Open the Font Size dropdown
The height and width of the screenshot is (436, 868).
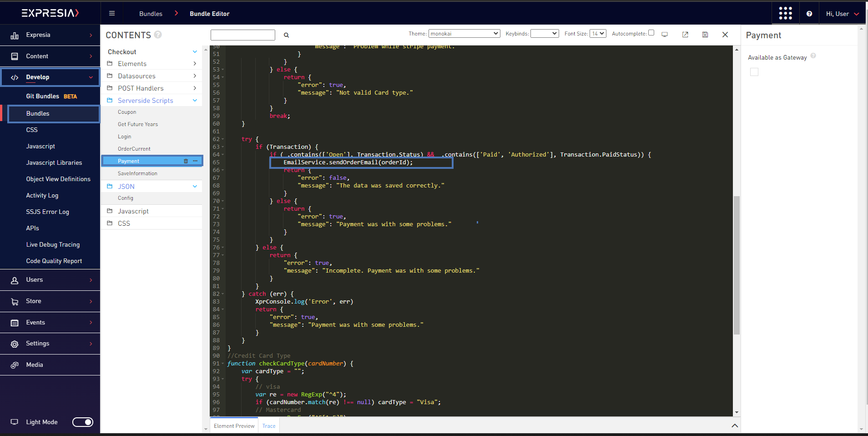[598, 34]
